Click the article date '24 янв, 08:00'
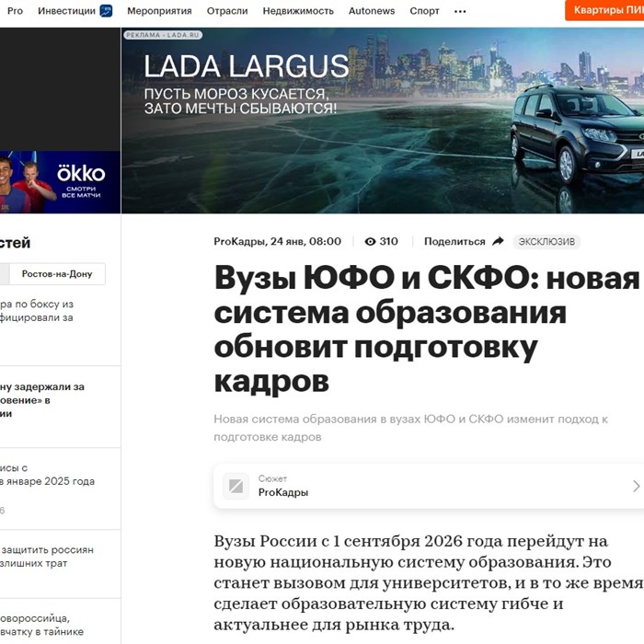 (x=305, y=241)
